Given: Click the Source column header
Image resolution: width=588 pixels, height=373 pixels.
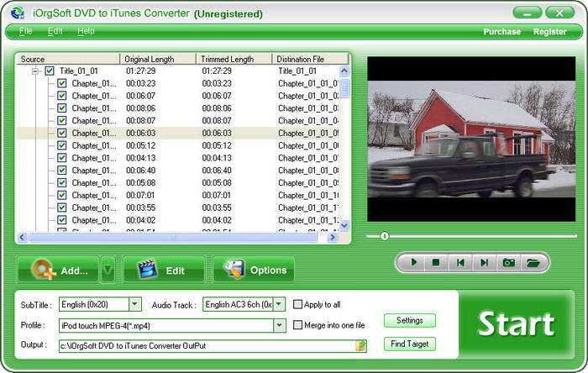Looking at the screenshot, I should tap(68, 60).
